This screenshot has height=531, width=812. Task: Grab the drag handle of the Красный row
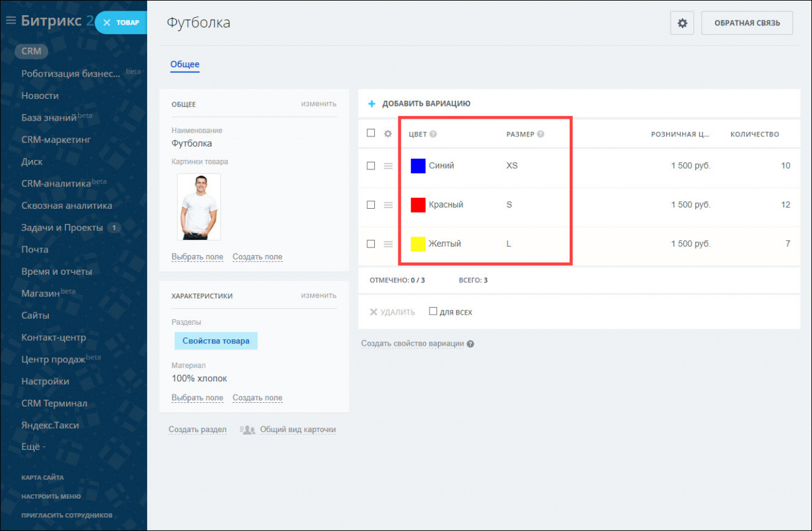[x=388, y=205]
